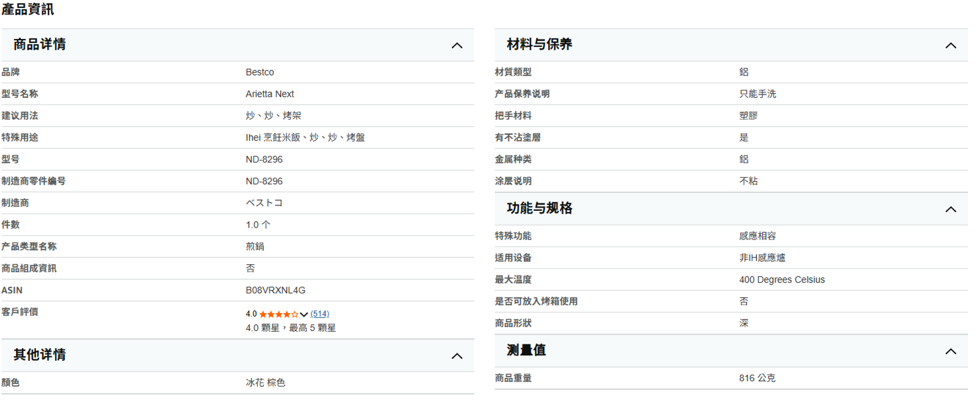Click the 金属种类 value 鋁
980x409 pixels.
point(744,159)
